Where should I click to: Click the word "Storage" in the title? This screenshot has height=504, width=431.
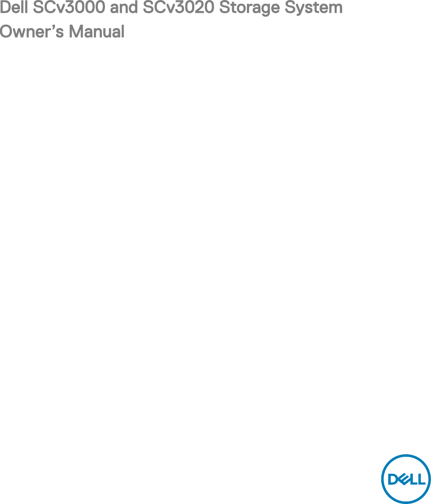point(249,9)
